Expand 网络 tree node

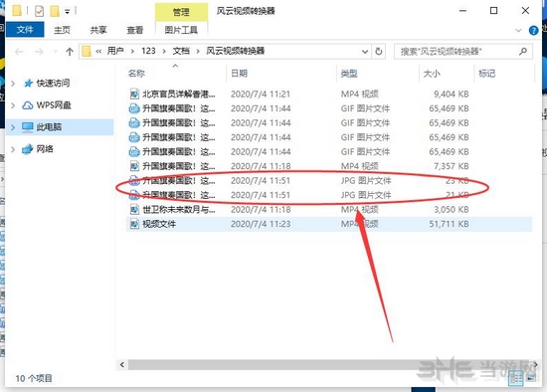click(x=13, y=149)
